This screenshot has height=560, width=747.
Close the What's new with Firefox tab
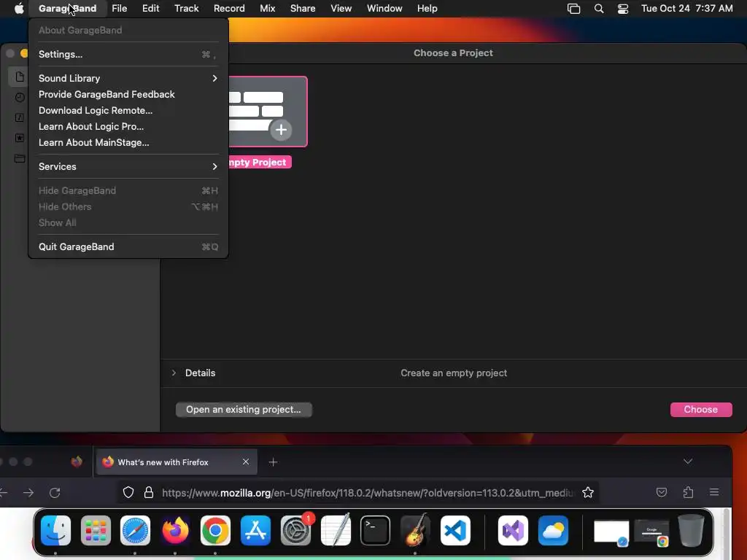[x=246, y=462]
